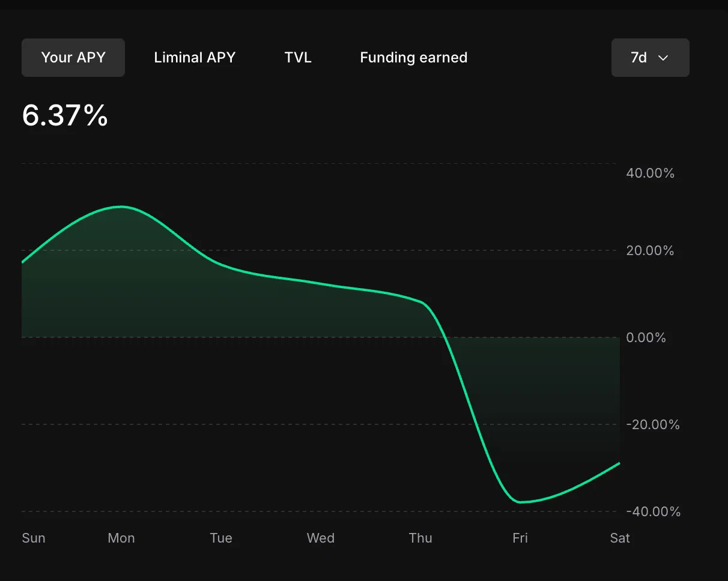
Task: Click the -40.00% y-axis label
Action: pos(652,512)
